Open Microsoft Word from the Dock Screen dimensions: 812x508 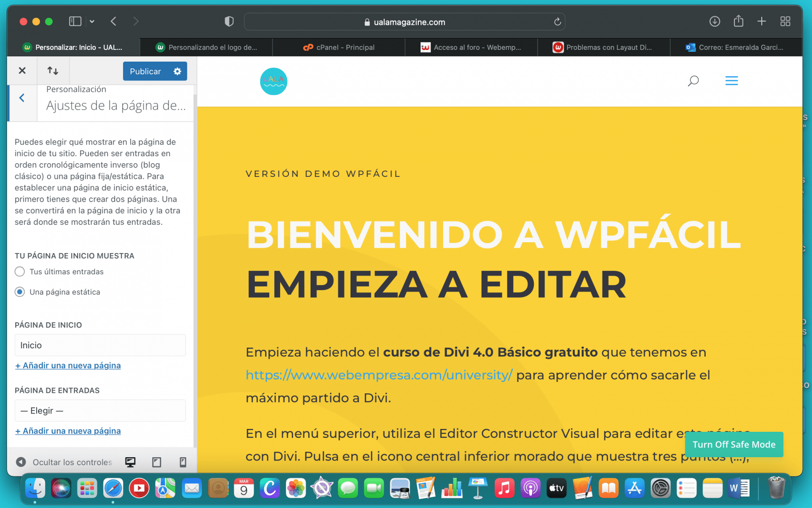[739, 488]
